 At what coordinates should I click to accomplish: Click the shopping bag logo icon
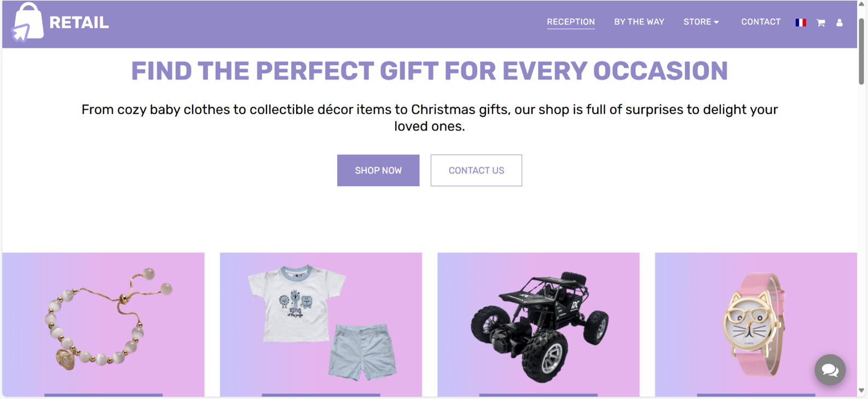coord(28,22)
